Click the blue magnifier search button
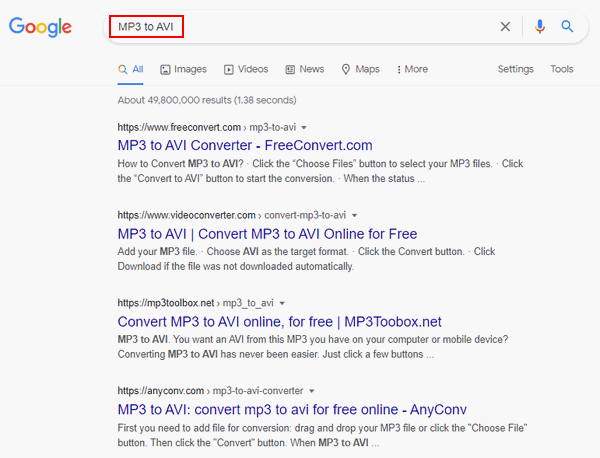This screenshot has height=458, width=600. point(567,26)
